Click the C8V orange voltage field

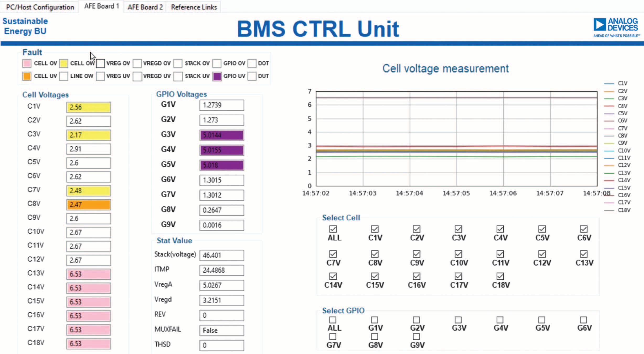pos(89,205)
